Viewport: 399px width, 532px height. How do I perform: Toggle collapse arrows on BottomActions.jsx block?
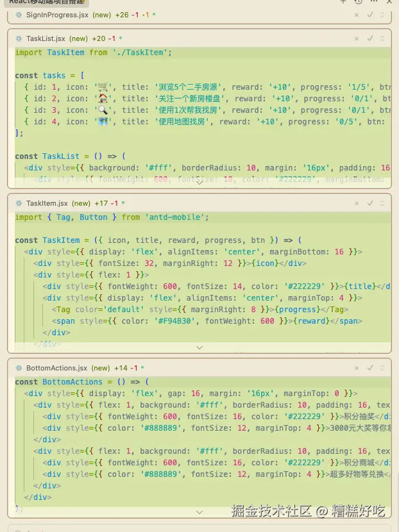(x=382, y=368)
